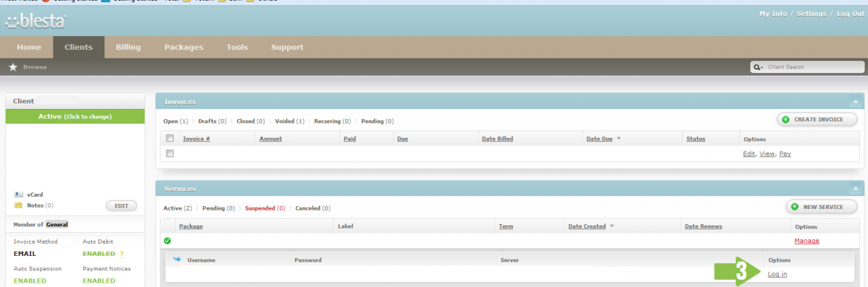The width and height of the screenshot is (868, 287).
Task: Click the green active service status icon
Action: click(167, 241)
